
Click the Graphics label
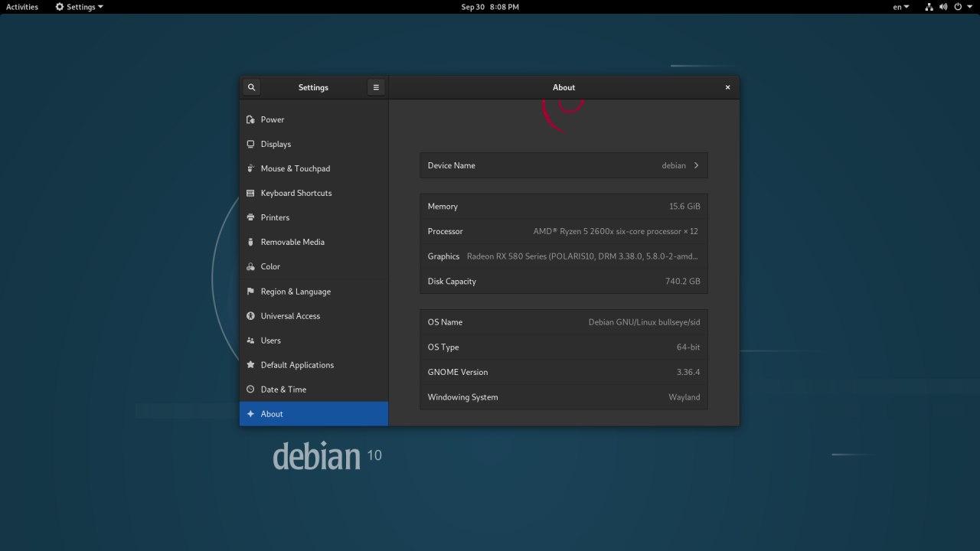click(x=443, y=256)
